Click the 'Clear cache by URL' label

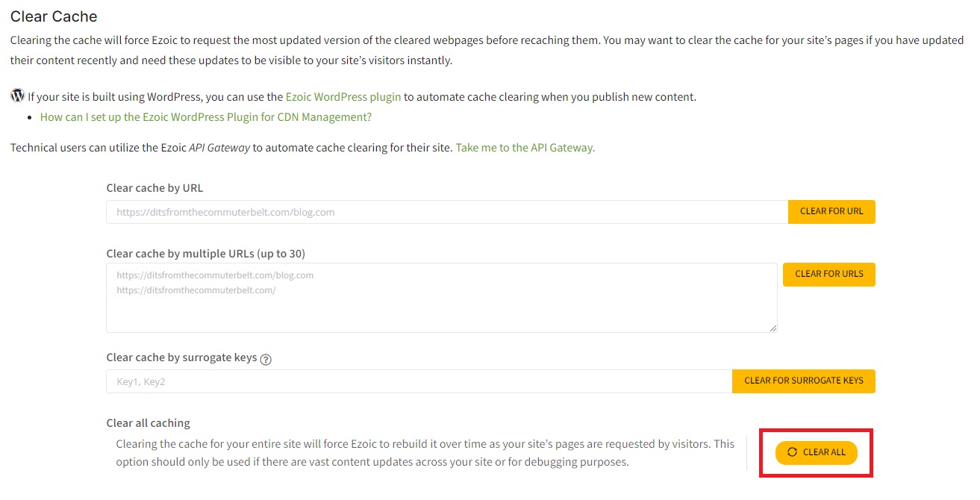coord(155,188)
